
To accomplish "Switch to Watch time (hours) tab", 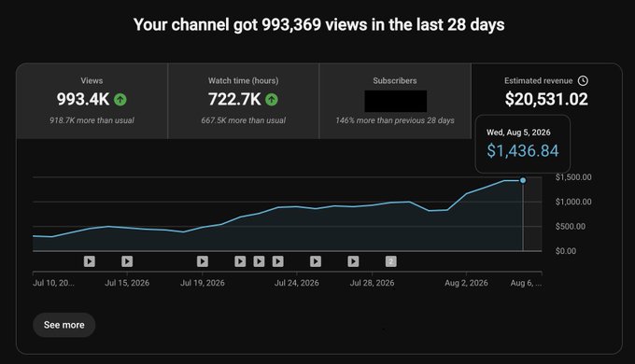I will click(x=243, y=101).
